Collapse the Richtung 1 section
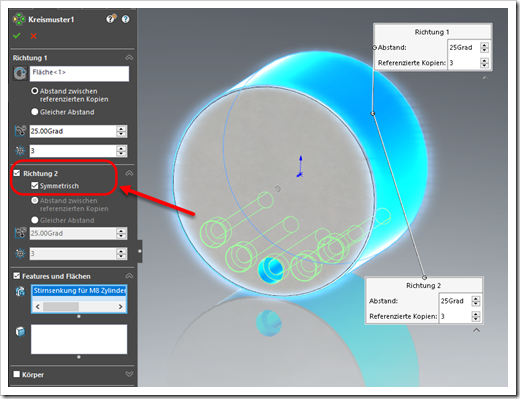This screenshot has width=520, height=399. (x=129, y=58)
